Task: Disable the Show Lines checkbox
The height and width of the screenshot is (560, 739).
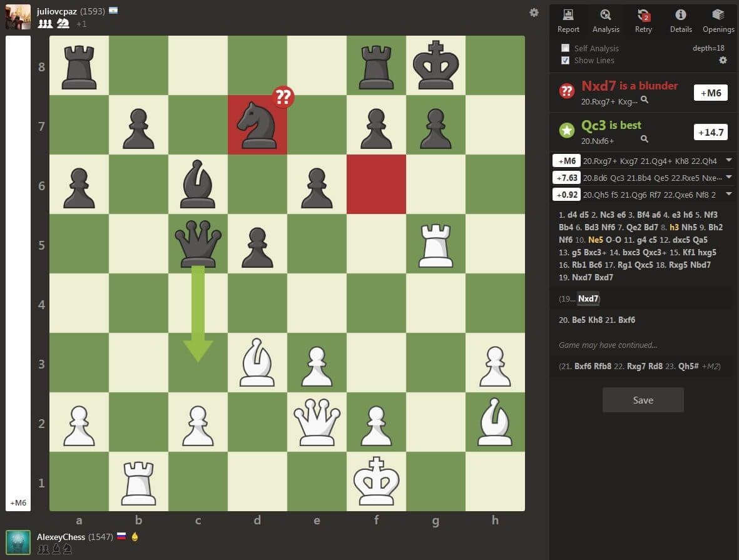Action: click(x=564, y=60)
